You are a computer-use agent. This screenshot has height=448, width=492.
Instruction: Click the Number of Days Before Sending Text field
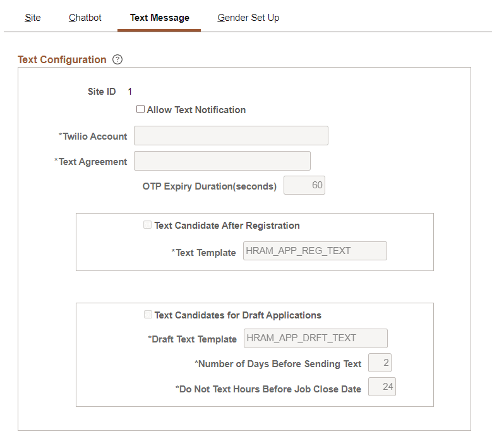point(380,363)
